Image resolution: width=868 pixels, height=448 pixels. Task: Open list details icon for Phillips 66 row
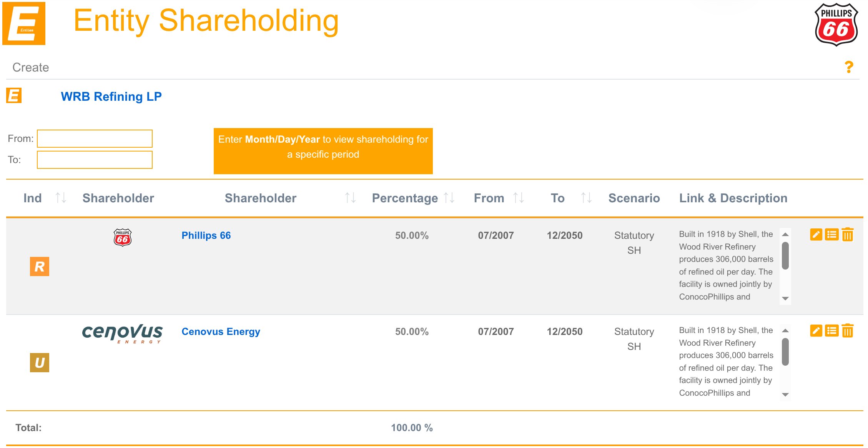832,235
